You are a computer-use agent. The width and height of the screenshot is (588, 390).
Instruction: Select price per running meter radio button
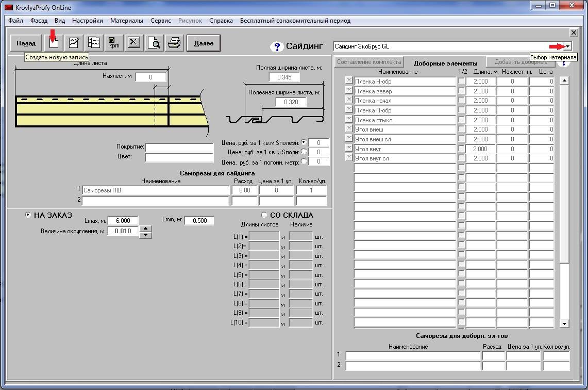point(304,161)
